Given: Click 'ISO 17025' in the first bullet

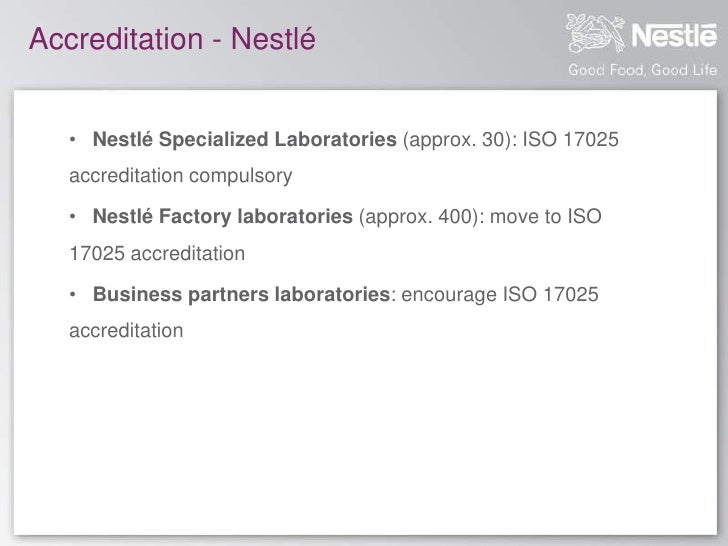Looking at the screenshot, I should pos(571,139).
